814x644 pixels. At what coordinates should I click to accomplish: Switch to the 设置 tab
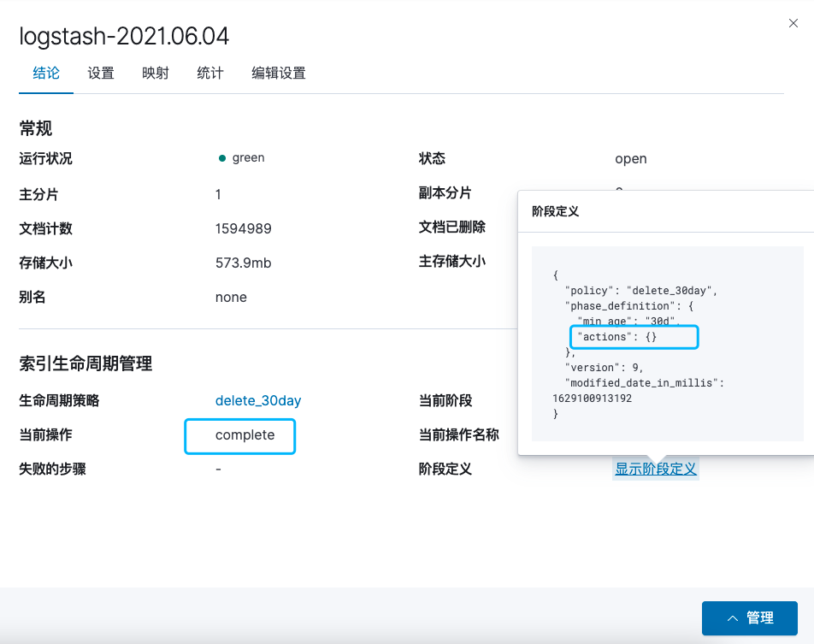(x=101, y=74)
